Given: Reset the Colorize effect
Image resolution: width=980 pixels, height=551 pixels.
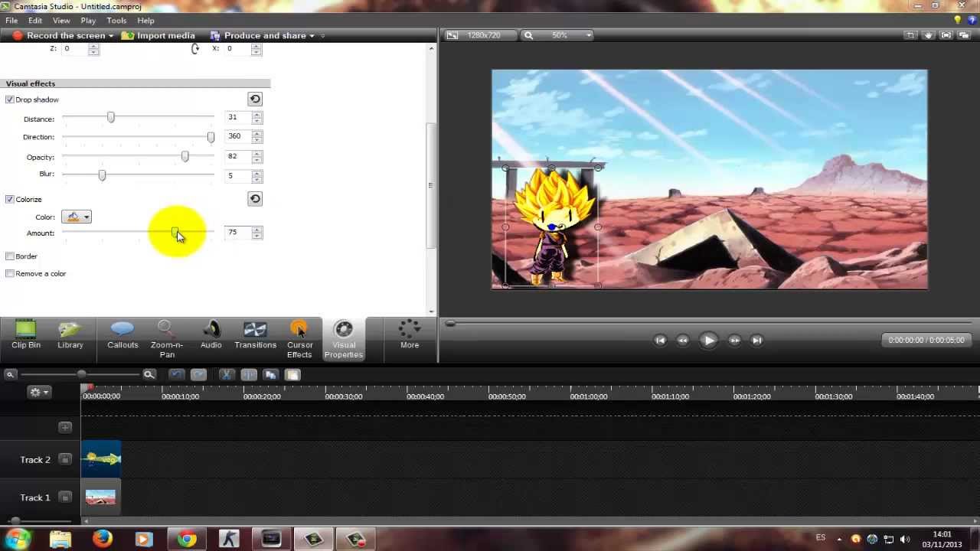Looking at the screenshot, I should click(x=255, y=198).
